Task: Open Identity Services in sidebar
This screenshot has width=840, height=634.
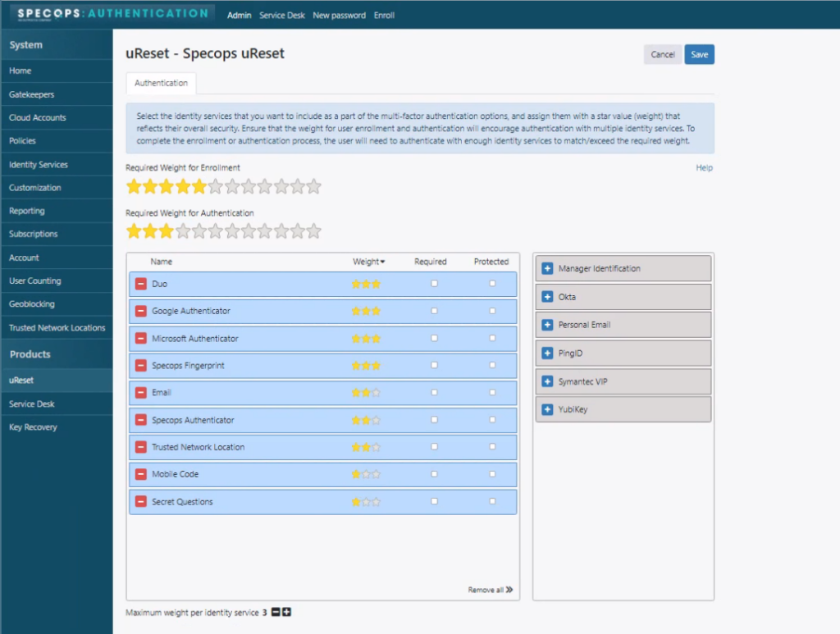Action: [x=57, y=164]
